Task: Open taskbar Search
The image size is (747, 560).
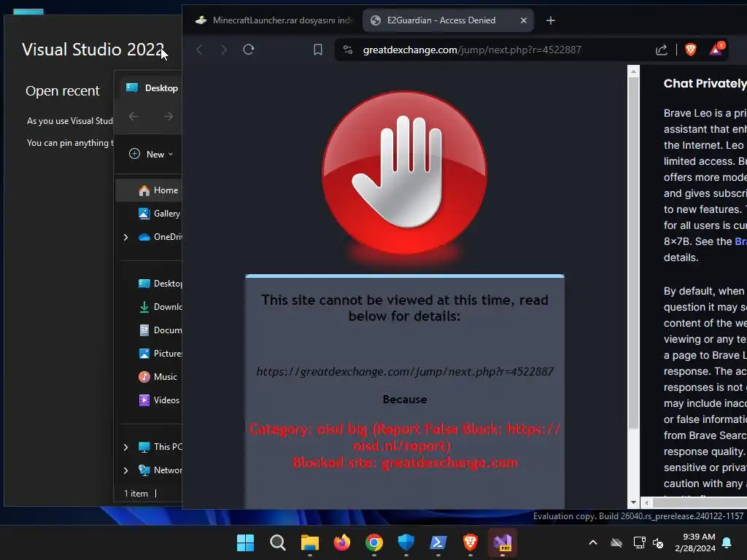Action: point(278,542)
